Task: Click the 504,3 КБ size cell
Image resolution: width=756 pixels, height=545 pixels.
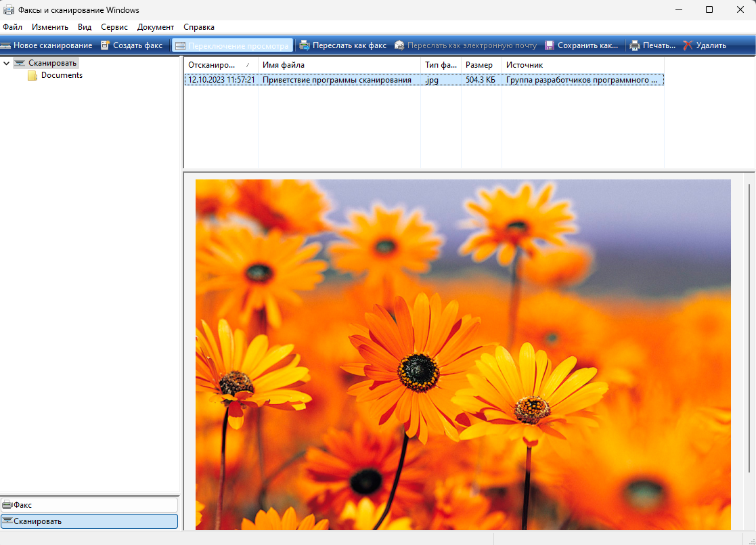Action: pyautogui.click(x=481, y=80)
